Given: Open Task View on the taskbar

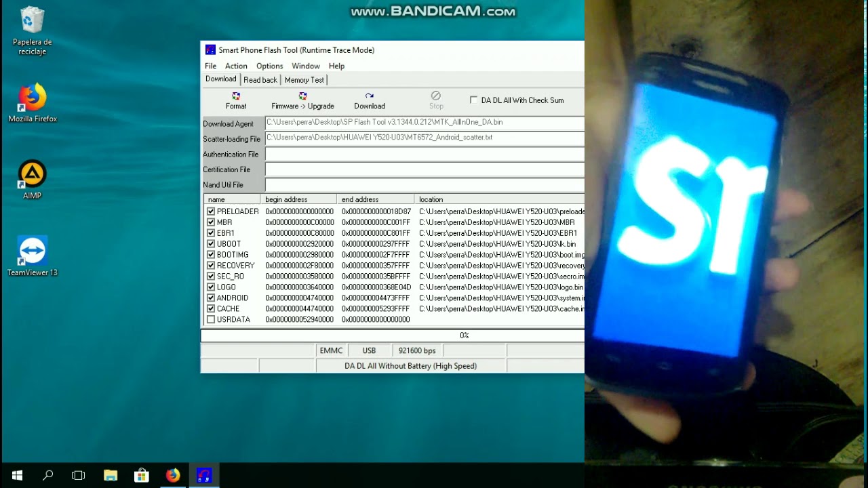Looking at the screenshot, I should (79, 475).
